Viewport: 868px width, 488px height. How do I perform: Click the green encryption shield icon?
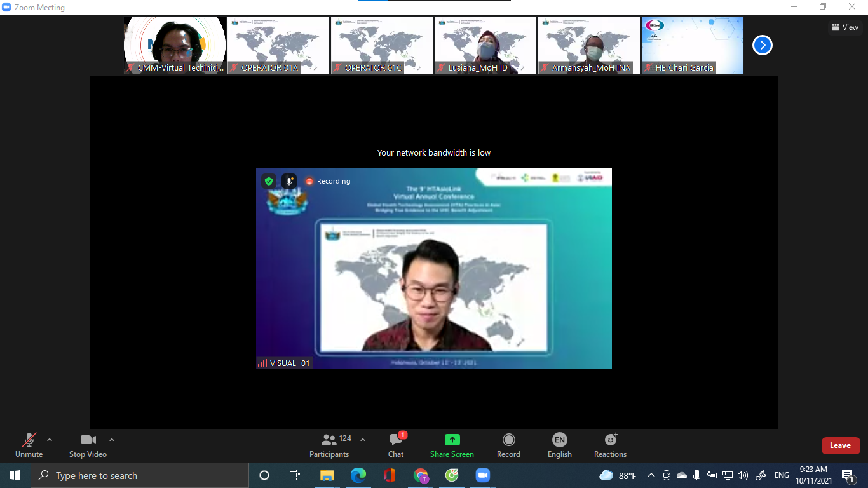click(x=269, y=181)
